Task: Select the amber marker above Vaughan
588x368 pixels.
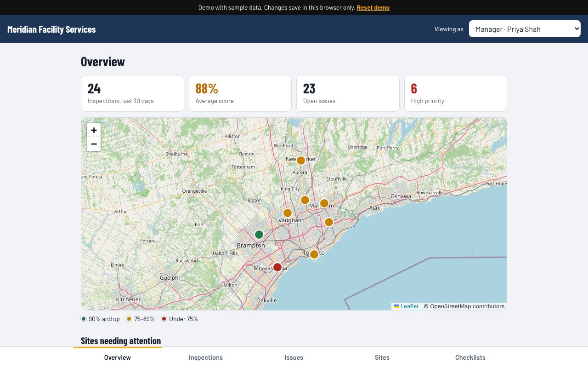Action: click(288, 213)
